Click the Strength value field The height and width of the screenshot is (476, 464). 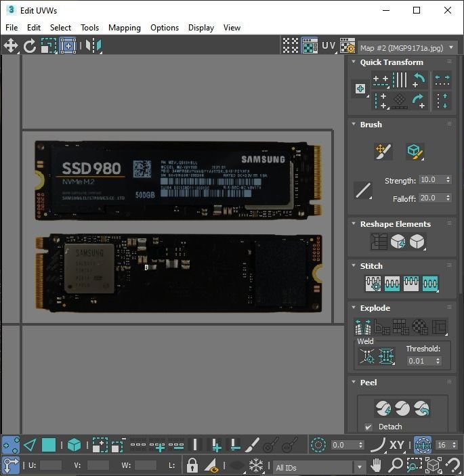[x=431, y=179]
